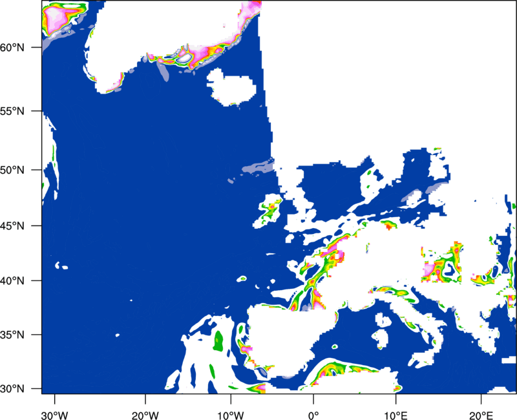Click the 30°W longitude label
This screenshot has width=517, height=420.
coord(54,415)
